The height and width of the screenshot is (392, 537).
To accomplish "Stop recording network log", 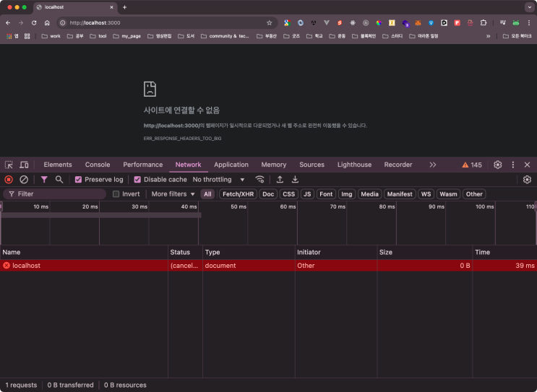I will (9, 179).
